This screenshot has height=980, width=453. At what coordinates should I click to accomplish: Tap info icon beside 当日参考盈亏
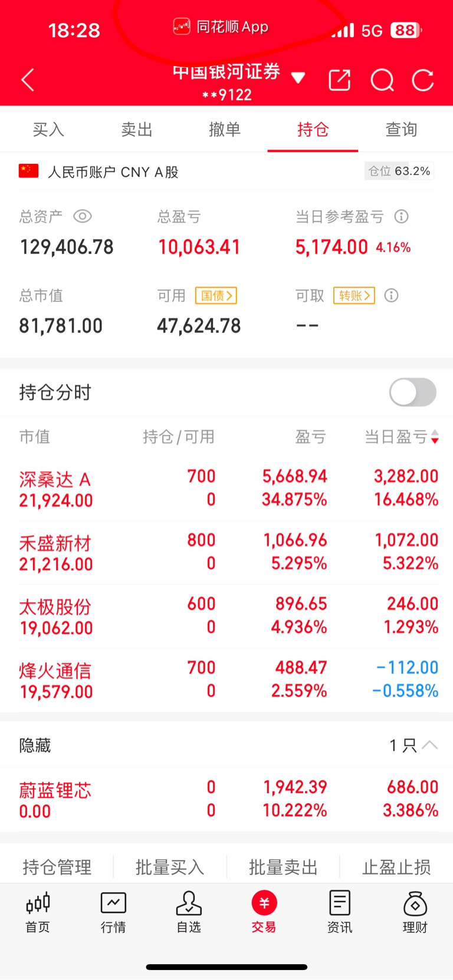401,216
